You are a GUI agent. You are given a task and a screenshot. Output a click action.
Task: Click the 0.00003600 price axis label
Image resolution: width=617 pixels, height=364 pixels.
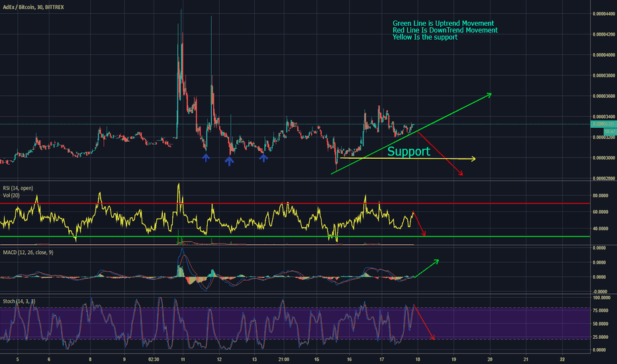coord(604,96)
